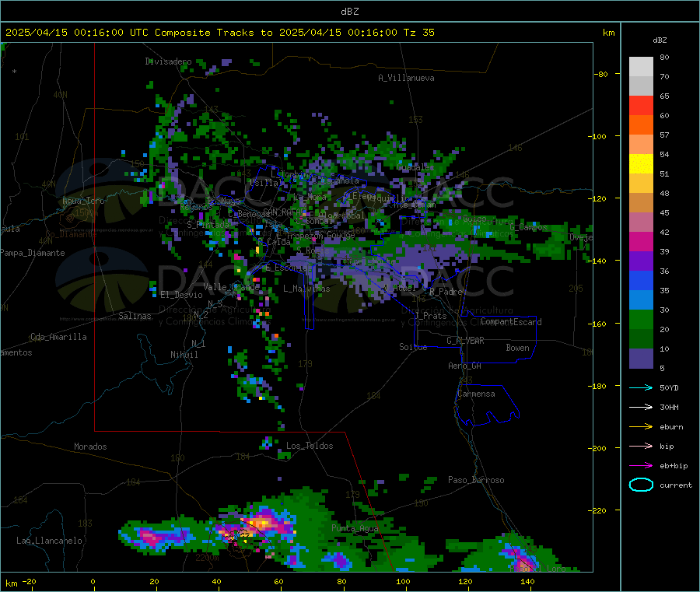Viewport: 700px width, 592px height.
Task: Click the 'Cuadales' map label
Action: pyautogui.click(x=415, y=167)
